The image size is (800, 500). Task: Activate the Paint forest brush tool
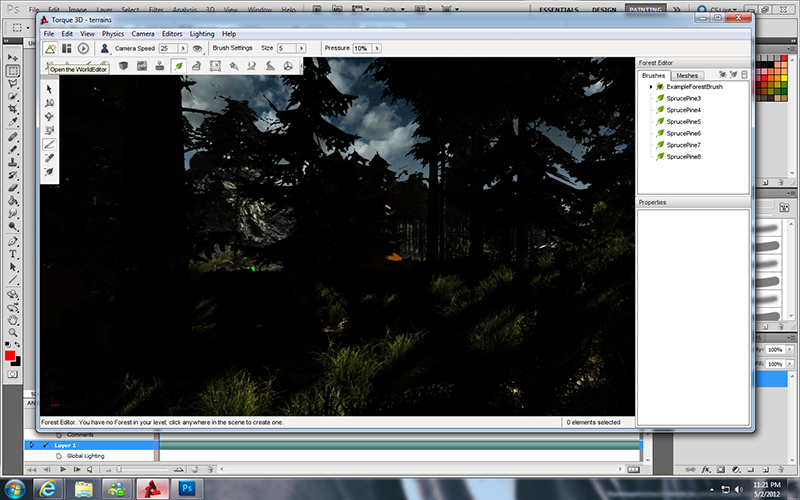pyautogui.click(x=50, y=144)
